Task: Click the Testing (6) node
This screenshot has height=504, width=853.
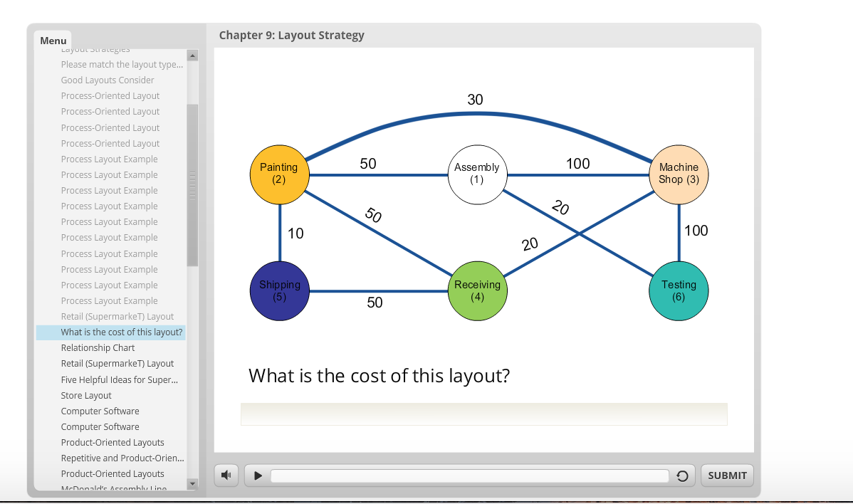Action: 679,290
